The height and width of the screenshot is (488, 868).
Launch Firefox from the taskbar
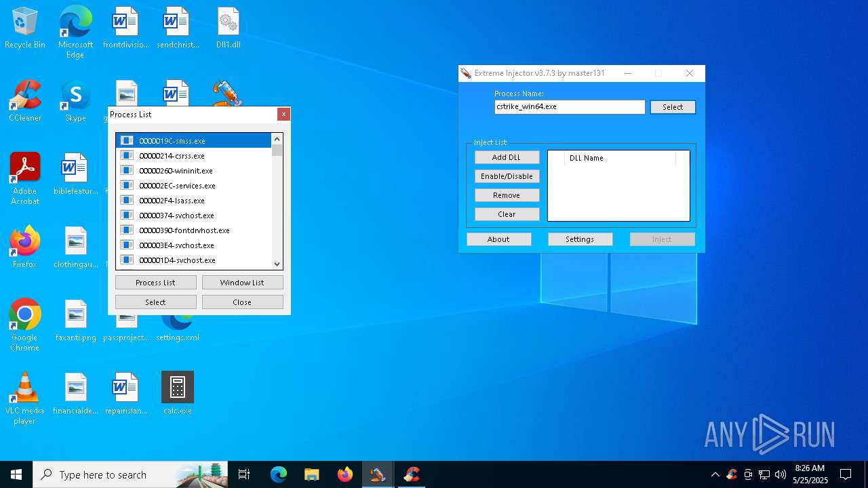click(x=344, y=474)
